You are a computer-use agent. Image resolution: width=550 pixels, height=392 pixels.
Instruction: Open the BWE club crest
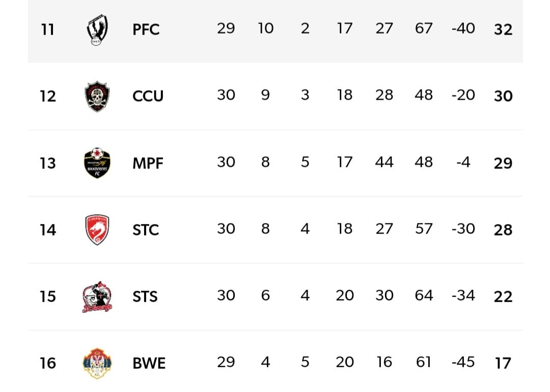[x=97, y=363]
